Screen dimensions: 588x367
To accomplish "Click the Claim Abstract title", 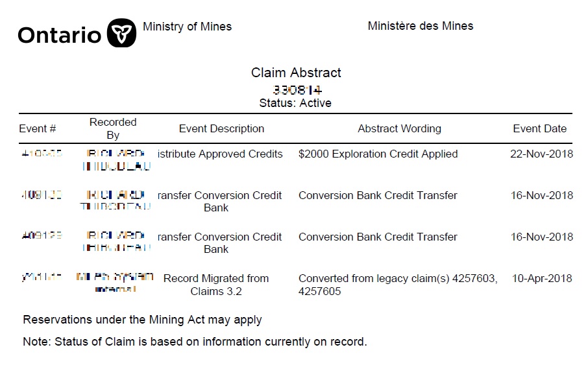I will point(296,73).
